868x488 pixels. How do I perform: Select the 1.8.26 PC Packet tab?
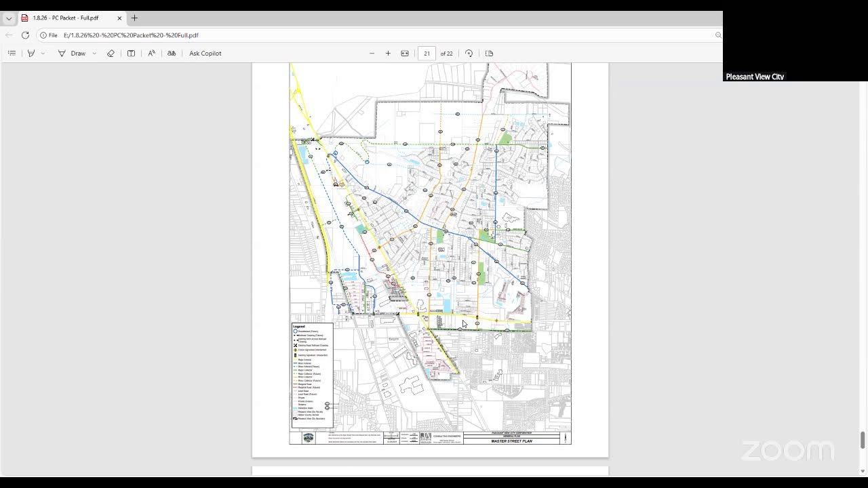(x=71, y=18)
